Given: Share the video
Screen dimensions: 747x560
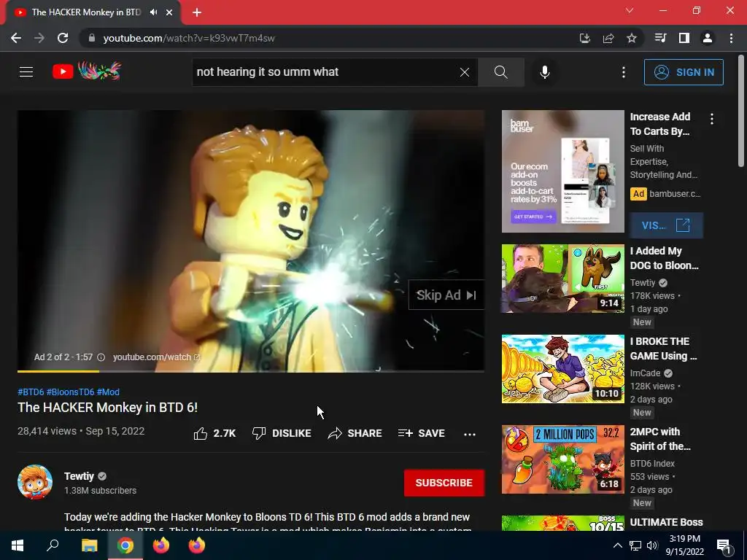Looking at the screenshot, I should 355,433.
